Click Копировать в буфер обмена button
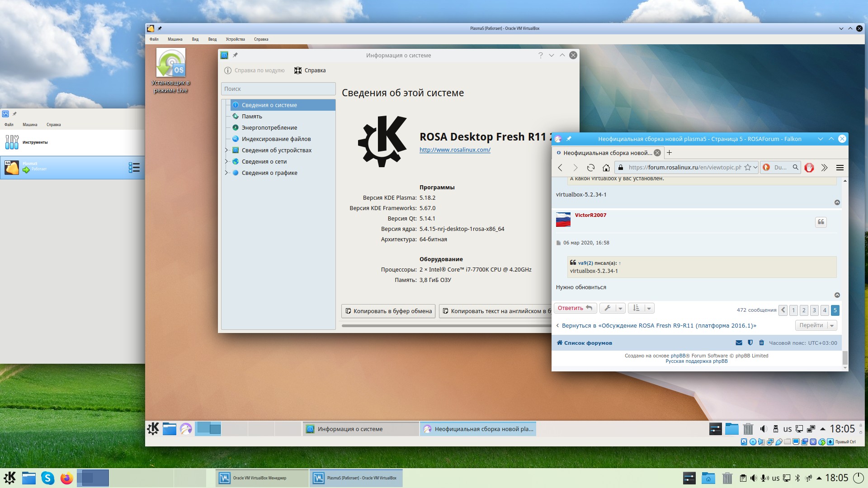Viewport: 868px width, 488px height. 388,311
